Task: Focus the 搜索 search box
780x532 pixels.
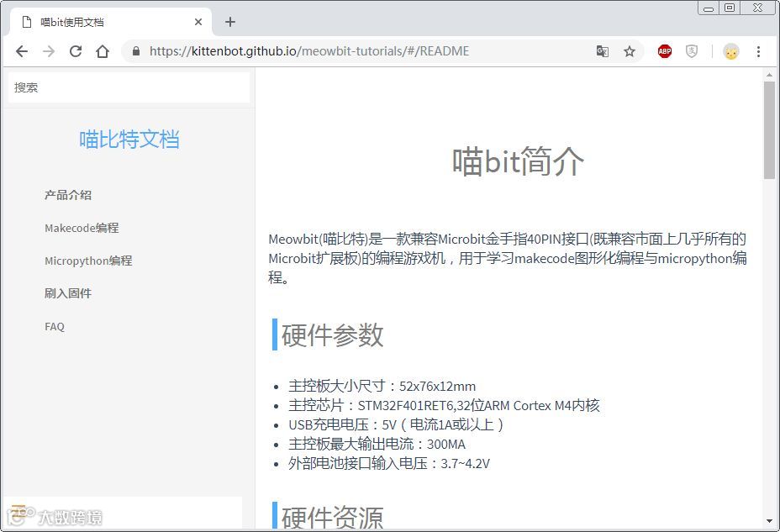Action: 129,87
